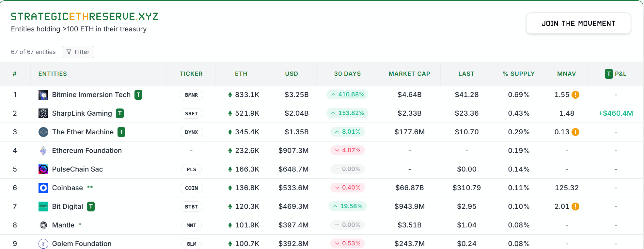This screenshot has height=249, width=644.
Task: Click the COIN ticker badge
Action: (191, 188)
